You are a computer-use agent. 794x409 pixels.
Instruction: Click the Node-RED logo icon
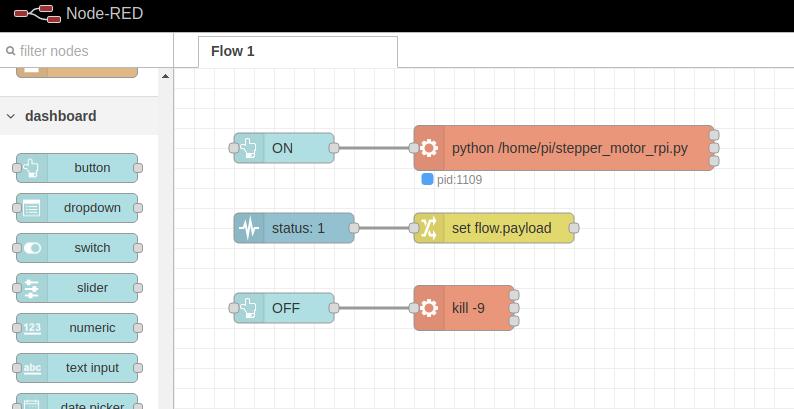37,14
